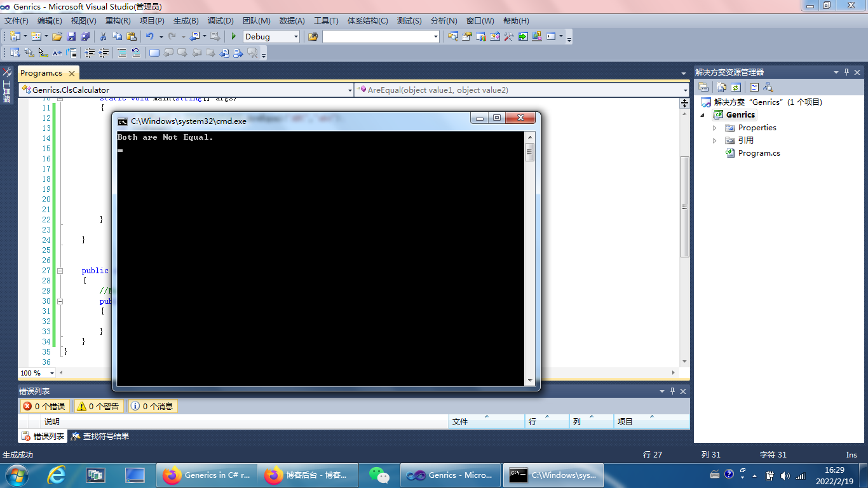The width and height of the screenshot is (868, 488).
Task: Collapse the code block at line 27
Action: click(60, 271)
